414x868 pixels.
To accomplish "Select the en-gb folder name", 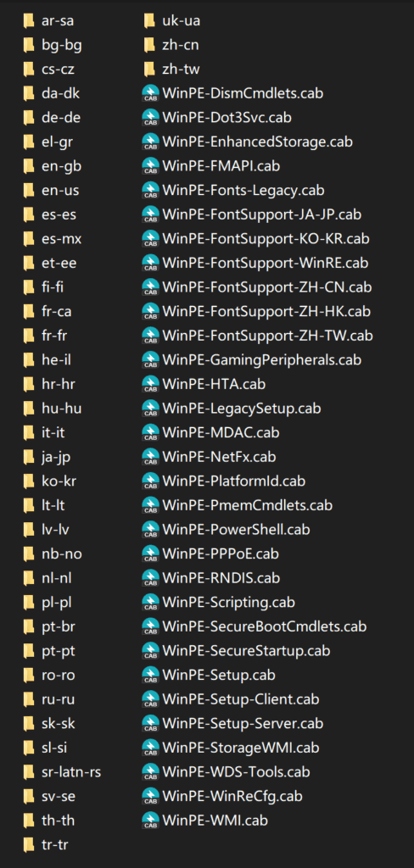I will (x=62, y=167).
